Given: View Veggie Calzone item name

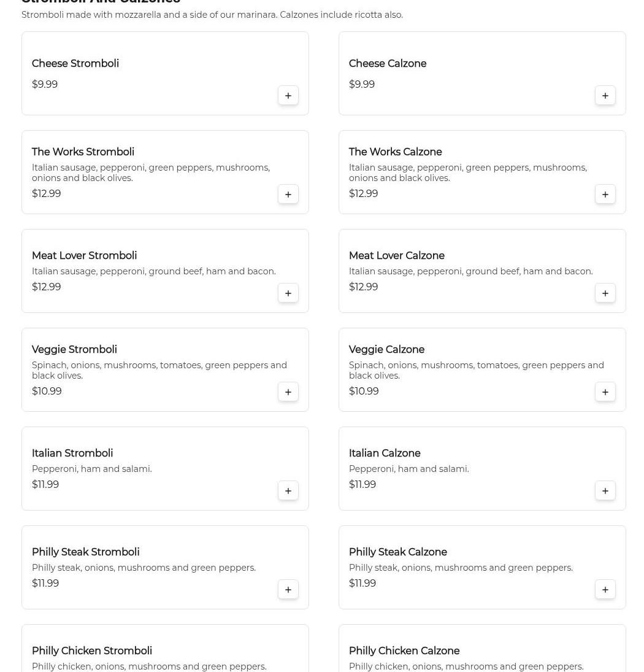Looking at the screenshot, I should point(386,350).
